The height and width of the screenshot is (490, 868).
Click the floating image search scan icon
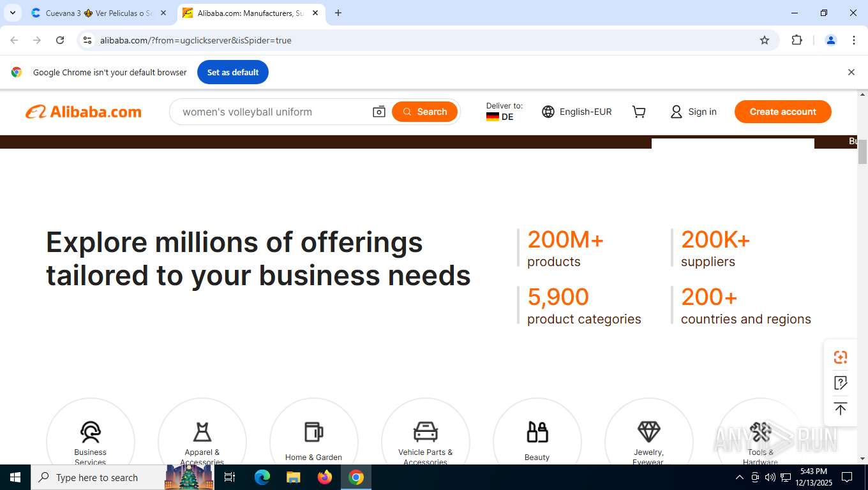click(x=841, y=357)
